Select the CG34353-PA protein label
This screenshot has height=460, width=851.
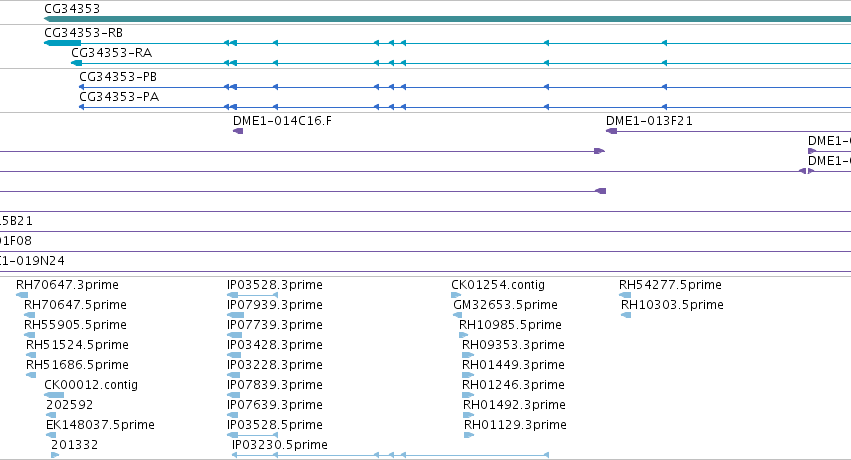(119, 97)
